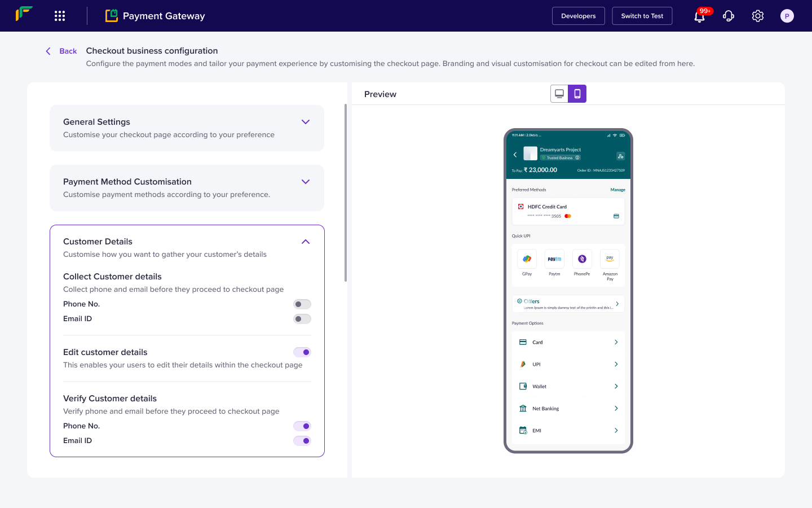Click the settings panel scrollbar
Image resolution: width=812 pixels, height=508 pixels.
[x=345, y=192]
